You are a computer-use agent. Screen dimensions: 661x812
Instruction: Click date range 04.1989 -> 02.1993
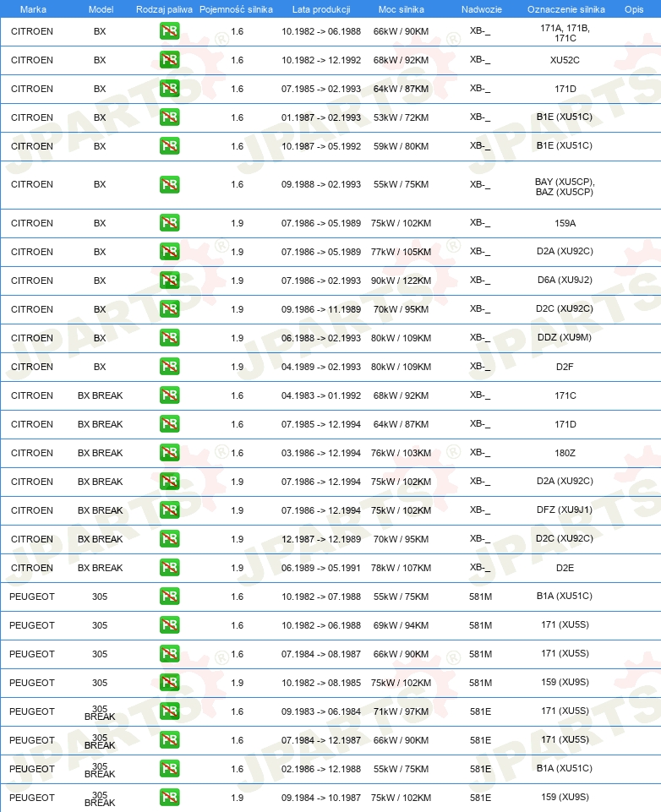[x=321, y=367]
